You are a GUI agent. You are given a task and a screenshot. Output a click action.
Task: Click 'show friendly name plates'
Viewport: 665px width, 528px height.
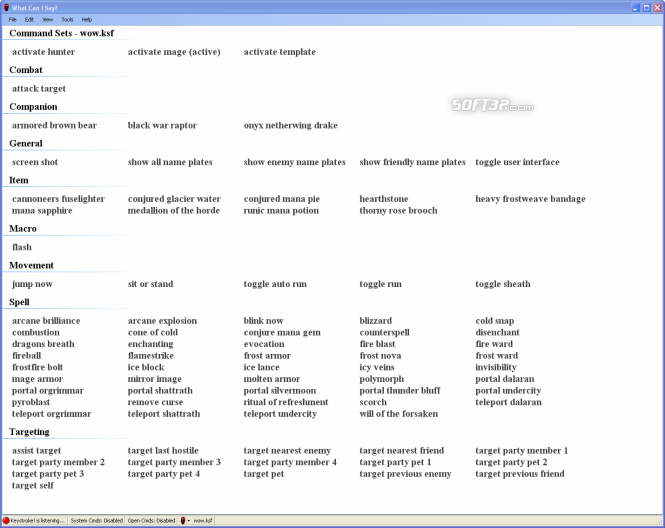412,162
